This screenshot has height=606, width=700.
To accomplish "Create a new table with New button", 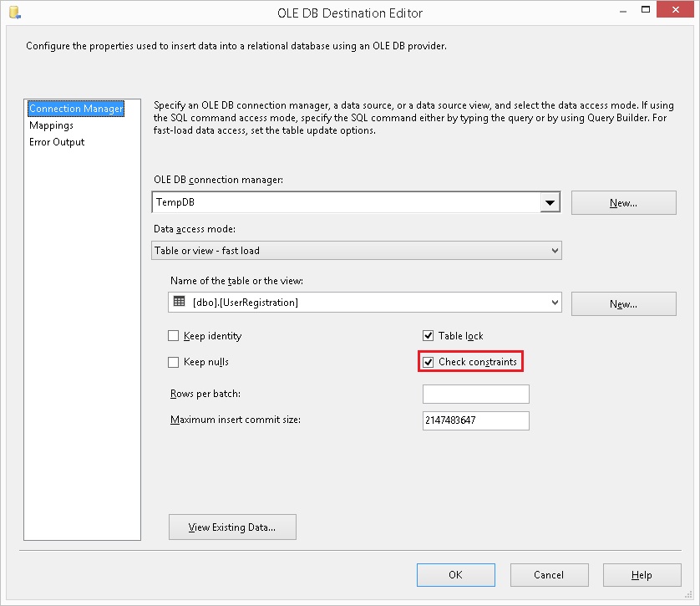I will [x=623, y=303].
